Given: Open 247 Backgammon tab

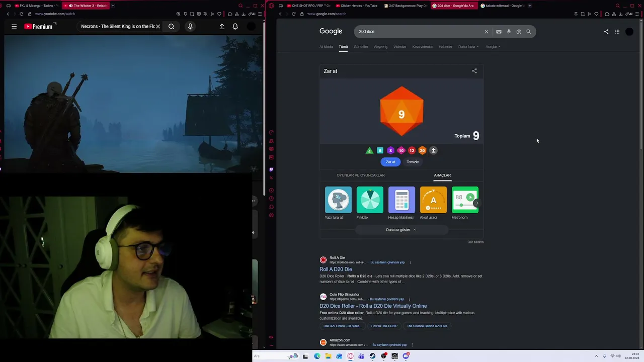Looking at the screenshot, I should (406, 6).
